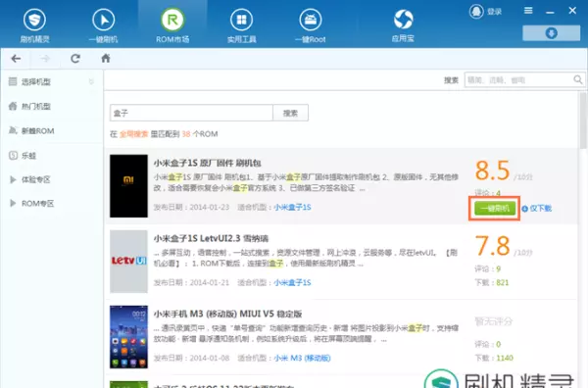Click the 搜索 button beside 盒子
The height and width of the screenshot is (388, 588).
[291, 113]
